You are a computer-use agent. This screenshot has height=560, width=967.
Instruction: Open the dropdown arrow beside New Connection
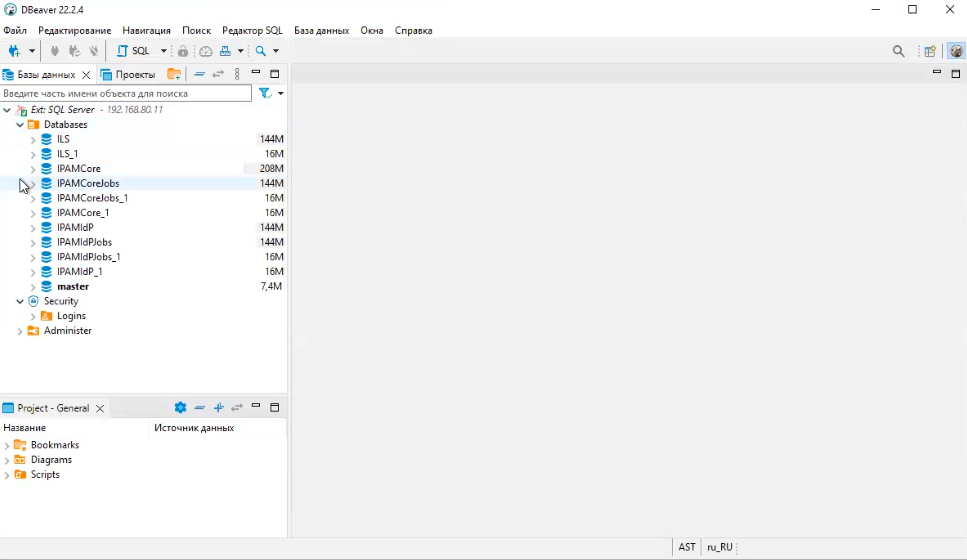[31, 51]
